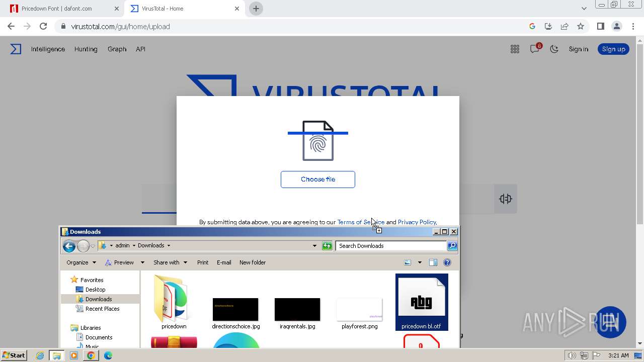Select Recent Places in navigation pane
Screen dimensions: 644x362
click(102, 309)
